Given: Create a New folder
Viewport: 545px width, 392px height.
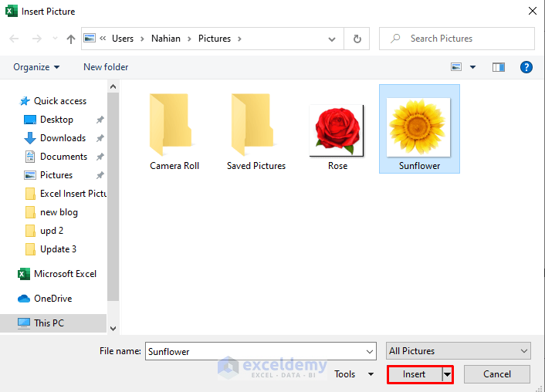Looking at the screenshot, I should click(x=106, y=67).
